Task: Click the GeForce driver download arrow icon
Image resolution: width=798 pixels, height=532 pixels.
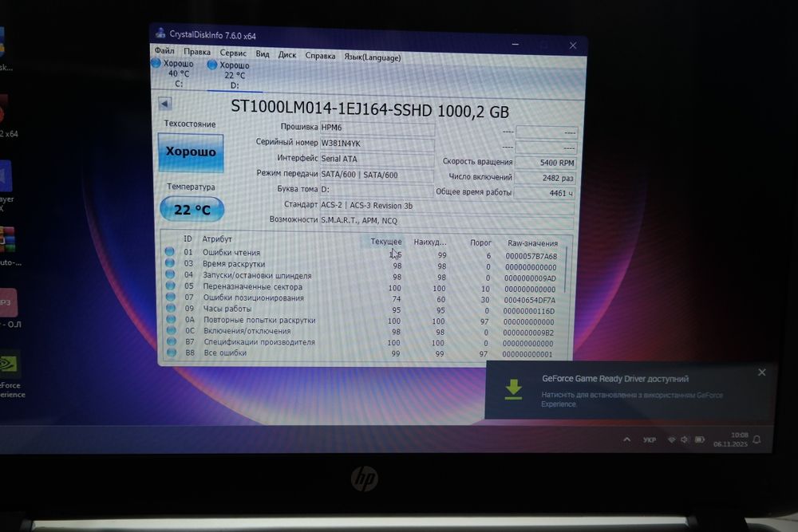Action: tap(513, 389)
